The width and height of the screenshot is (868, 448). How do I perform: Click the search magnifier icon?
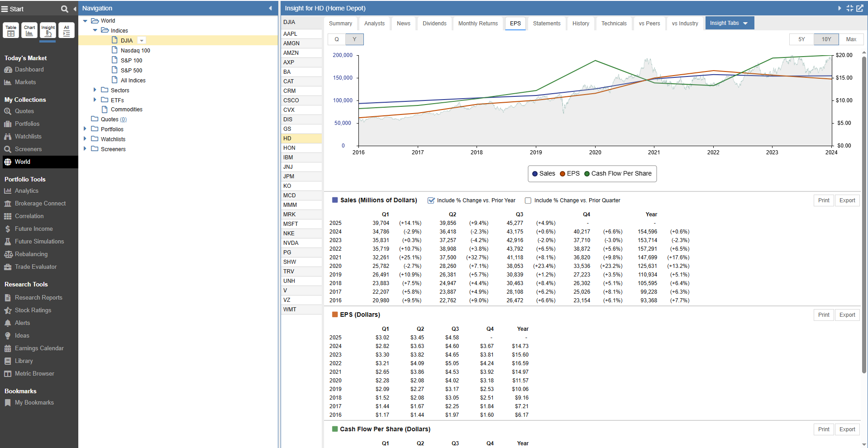click(x=64, y=9)
